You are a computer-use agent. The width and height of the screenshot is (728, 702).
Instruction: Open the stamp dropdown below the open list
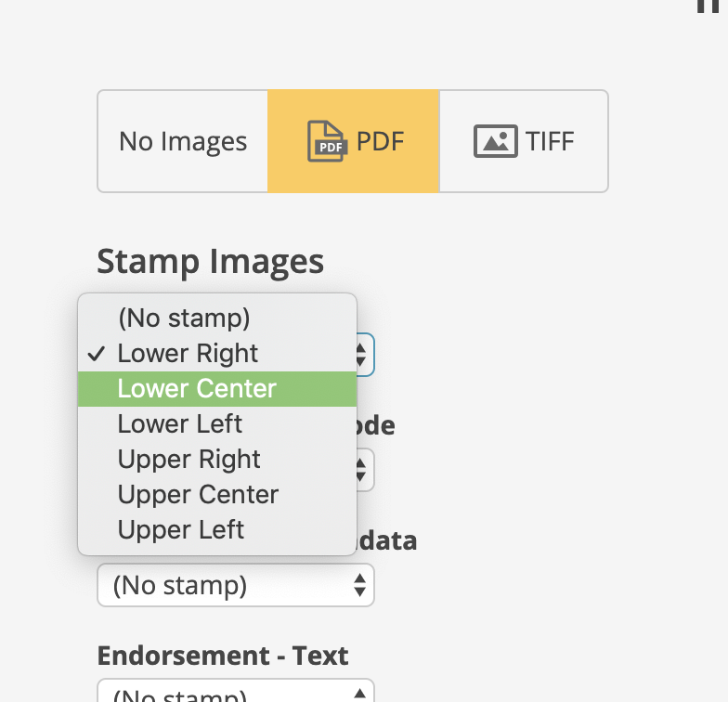pyautogui.click(x=236, y=585)
